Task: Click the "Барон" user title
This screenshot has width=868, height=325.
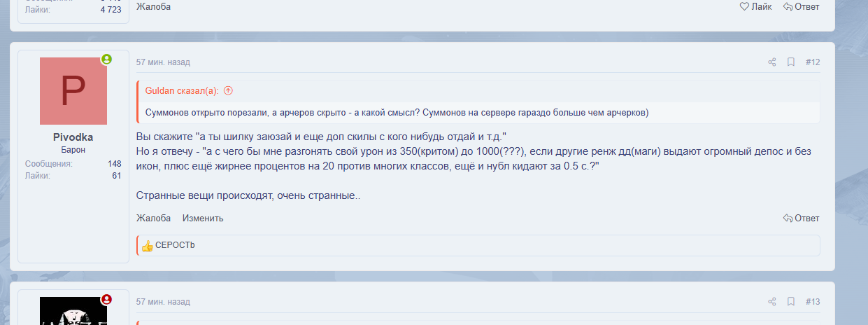Action: click(x=73, y=151)
